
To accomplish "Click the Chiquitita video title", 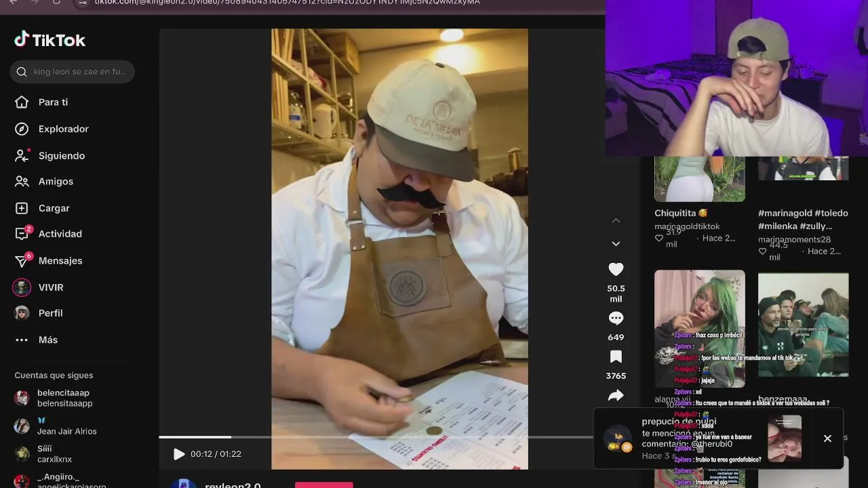I will (x=681, y=213).
